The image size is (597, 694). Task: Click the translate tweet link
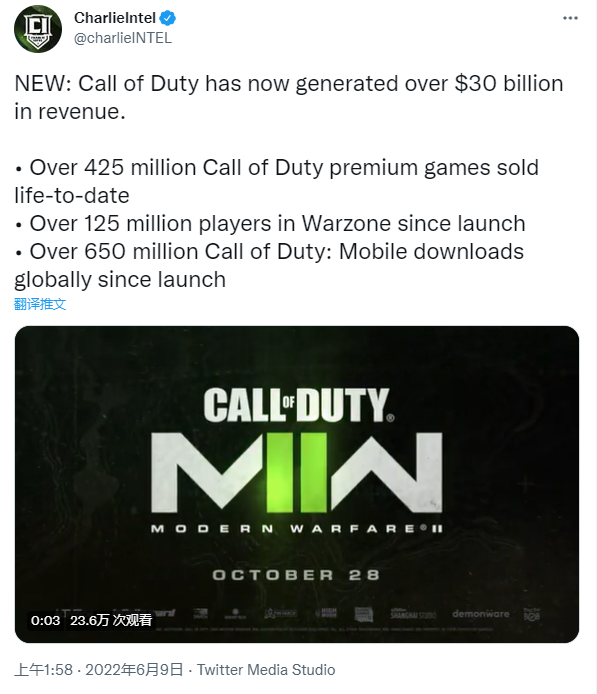40,304
